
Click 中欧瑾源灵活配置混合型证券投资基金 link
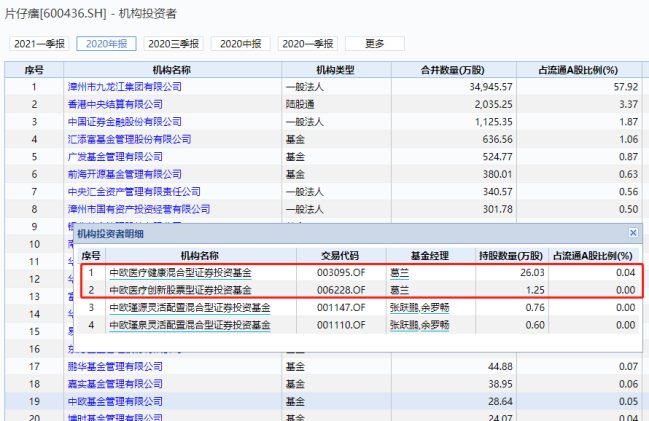[188, 307]
